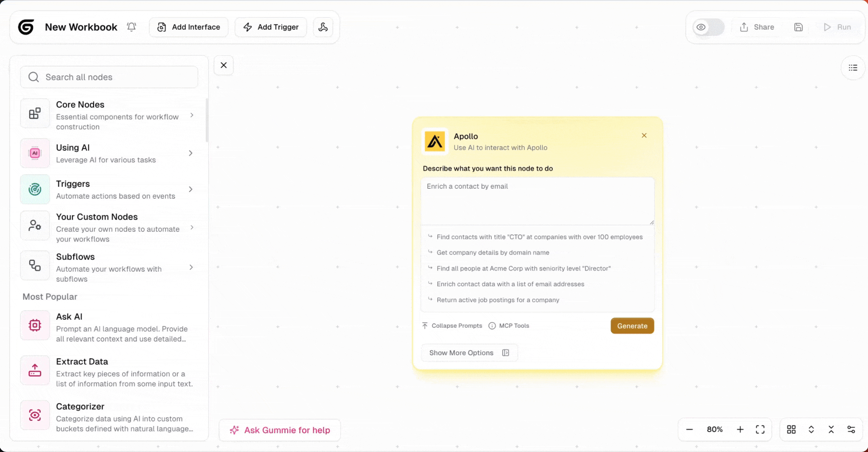Screen dimensions: 868x452
Task: Collapse Prompts in Apollo node
Action: tap(452, 326)
